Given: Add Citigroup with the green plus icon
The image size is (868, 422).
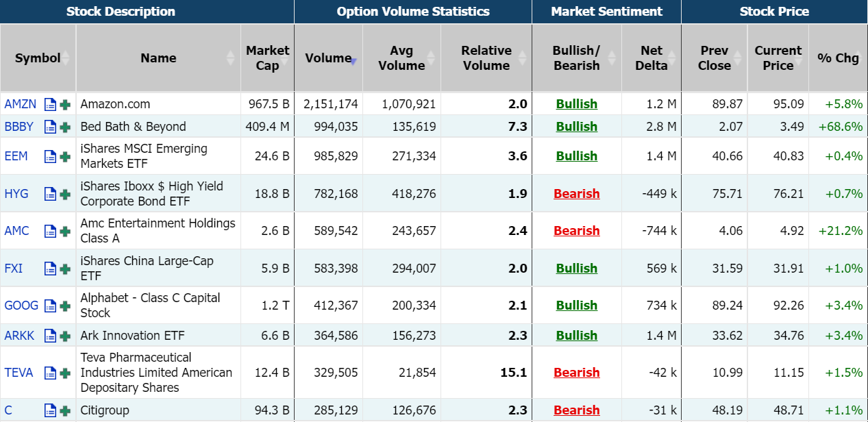Looking at the screenshot, I should pyautogui.click(x=65, y=411).
